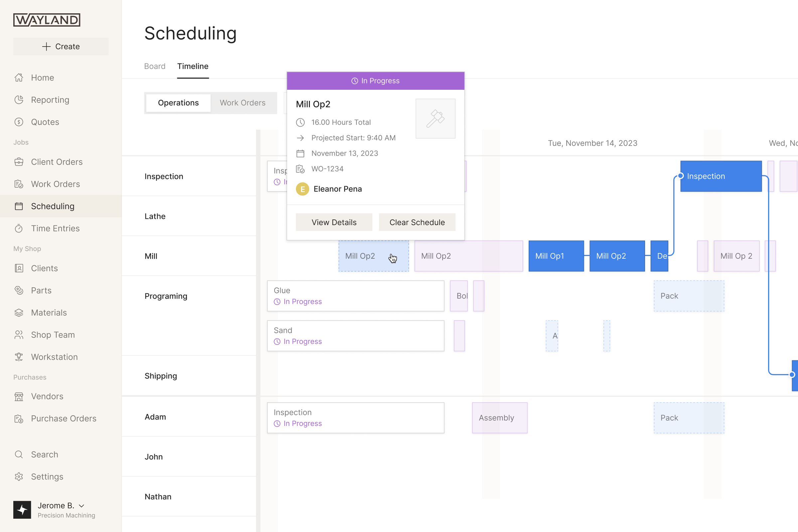Click the View Details button

pyautogui.click(x=334, y=222)
